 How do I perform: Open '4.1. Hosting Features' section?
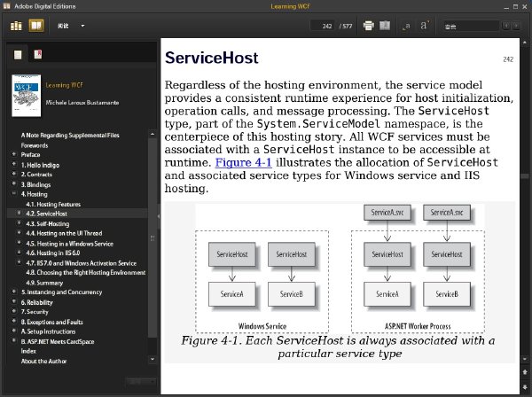coord(53,204)
